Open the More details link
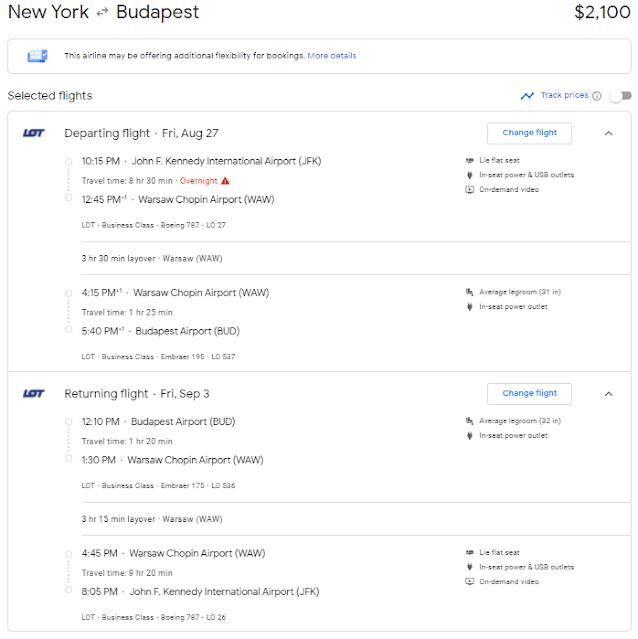Viewport: 638px width, 639px height. coord(332,56)
